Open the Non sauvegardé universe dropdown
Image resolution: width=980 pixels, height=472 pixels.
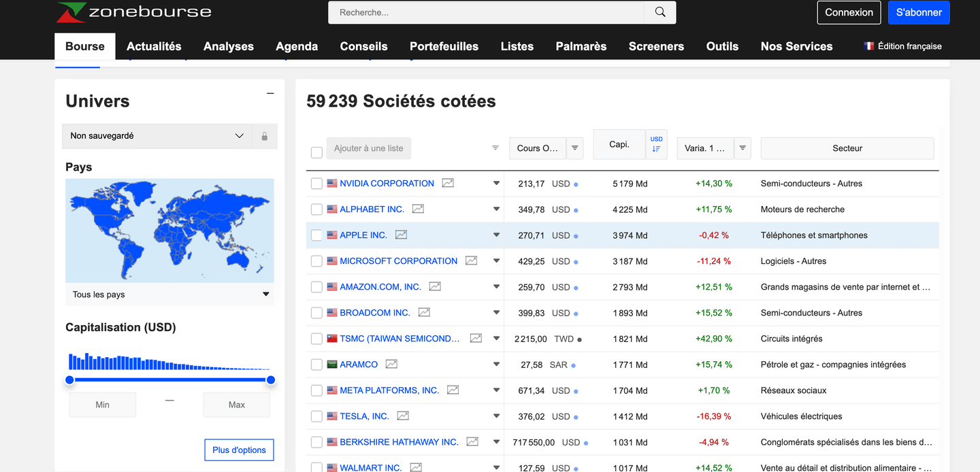pos(157,136)
